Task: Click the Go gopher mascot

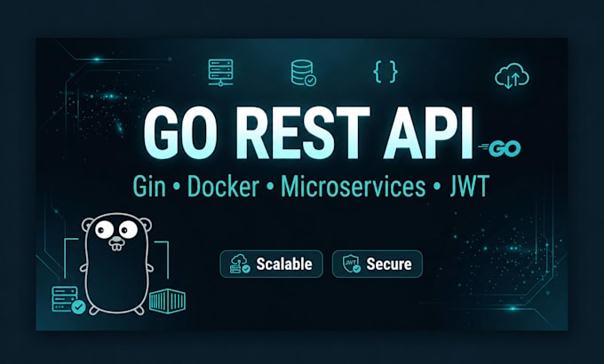Action: click(116, 264)
